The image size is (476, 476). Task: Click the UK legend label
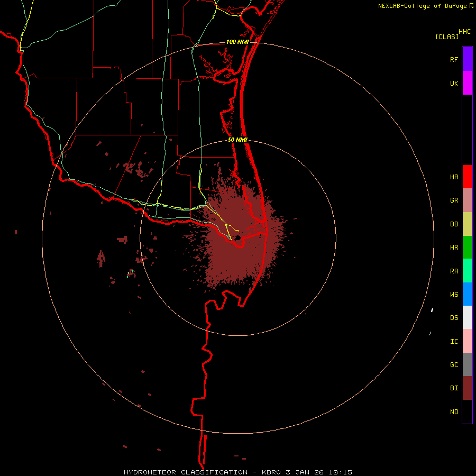click(x=454, y=84)
